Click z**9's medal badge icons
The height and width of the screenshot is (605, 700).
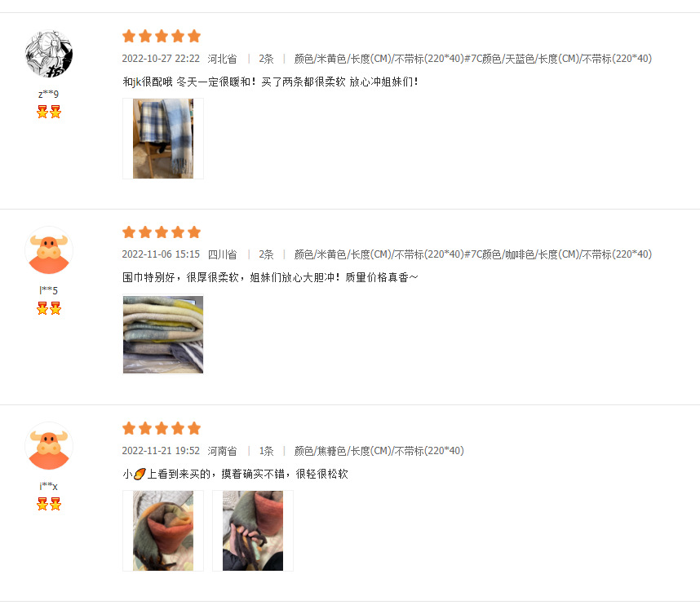coord(49,112)
